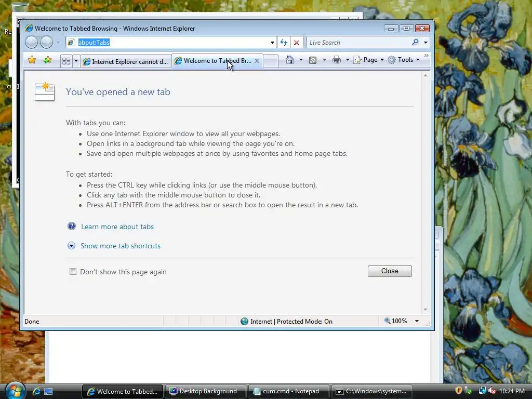The width and height of the screenshot is (532, 399).
Task: Click the 10:24 PM clock
Action: coord(512,391)
